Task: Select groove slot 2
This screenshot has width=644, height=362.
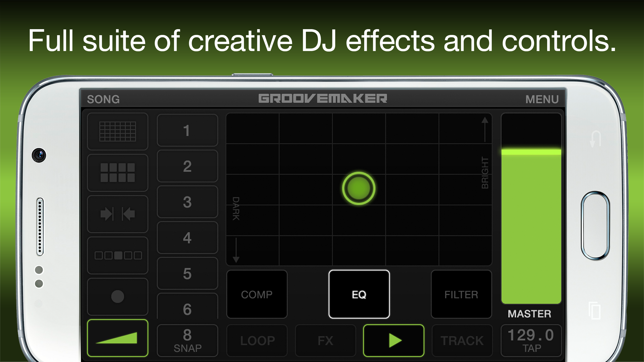Action: coord(187,166)
